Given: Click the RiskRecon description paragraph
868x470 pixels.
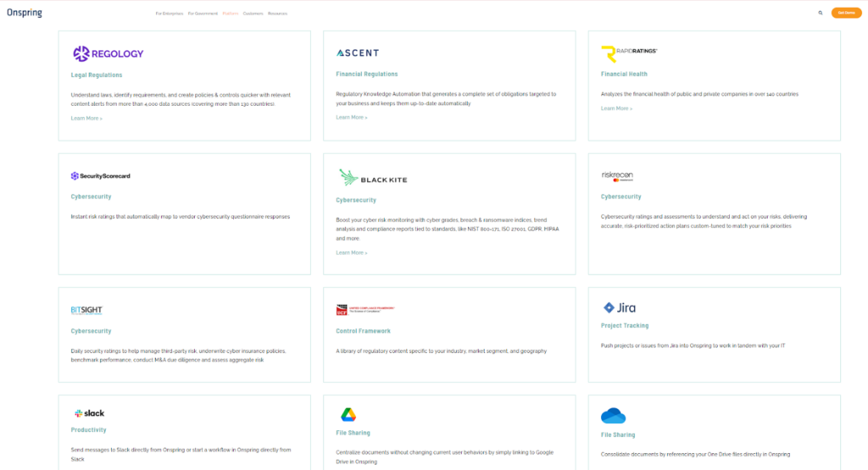Looking at the screenshot, I should [x=704, y=221].
